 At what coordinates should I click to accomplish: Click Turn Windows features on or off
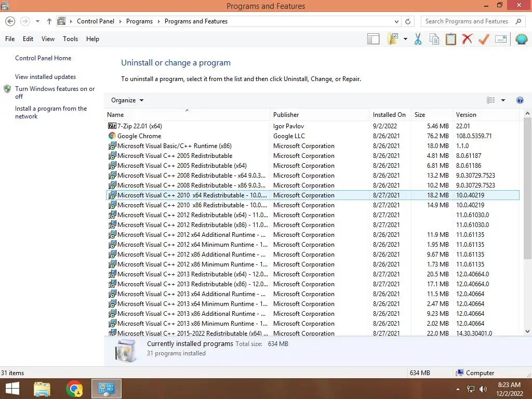(x=55, y=92)
